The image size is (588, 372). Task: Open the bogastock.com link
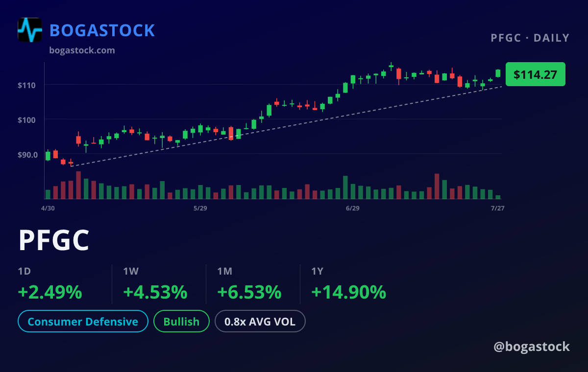pyautogui.click(x=82, y=50)
